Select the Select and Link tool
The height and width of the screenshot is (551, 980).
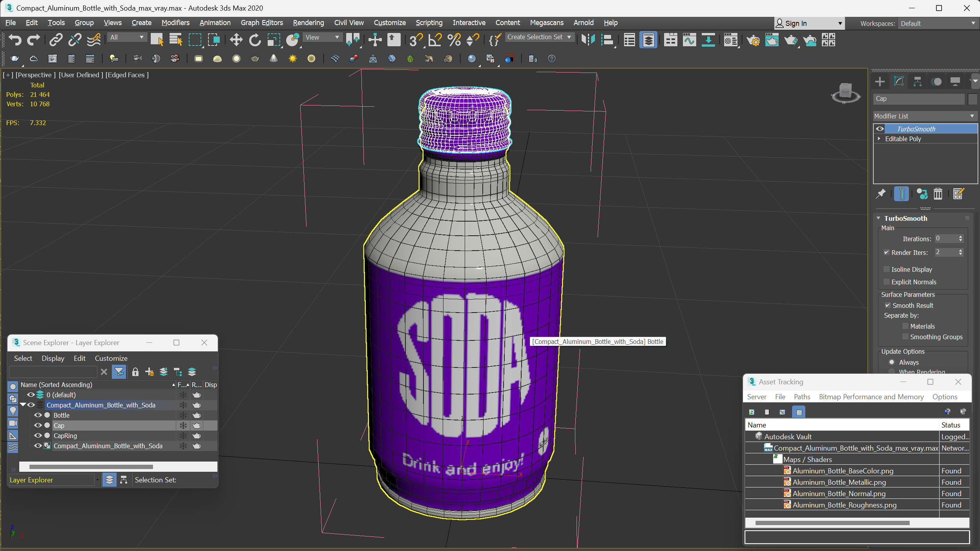tap(56, 40)
